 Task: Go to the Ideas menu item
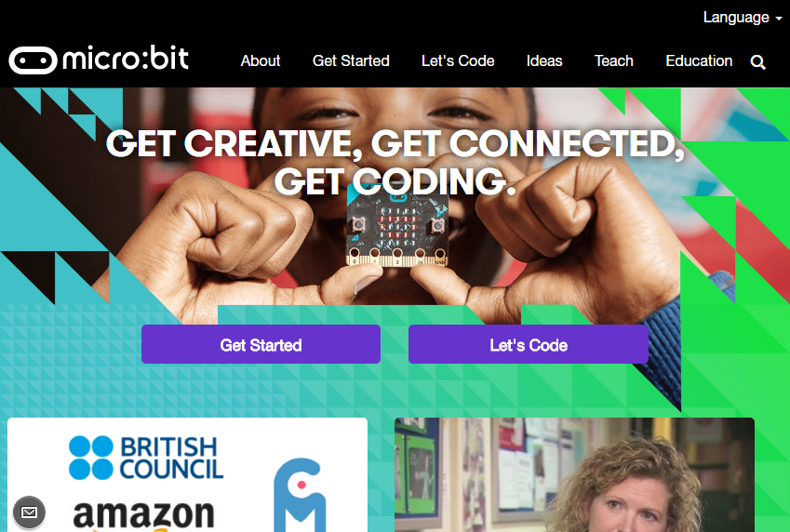pos(544,61)
